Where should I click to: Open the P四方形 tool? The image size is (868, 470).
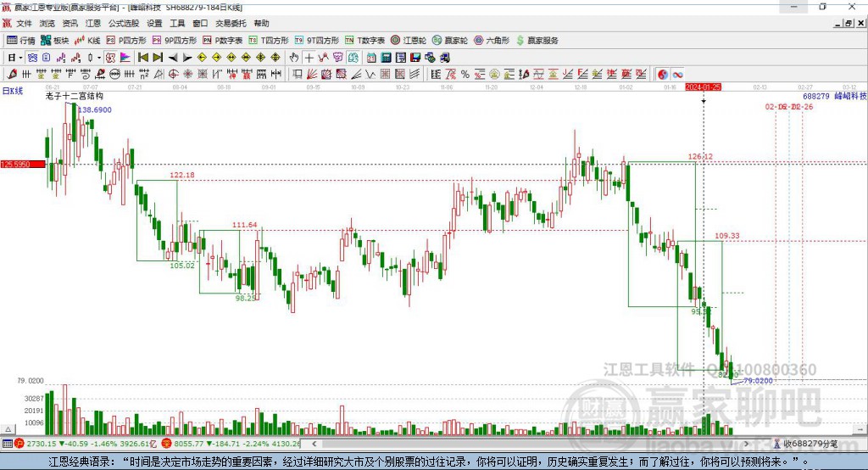(126, 41)
